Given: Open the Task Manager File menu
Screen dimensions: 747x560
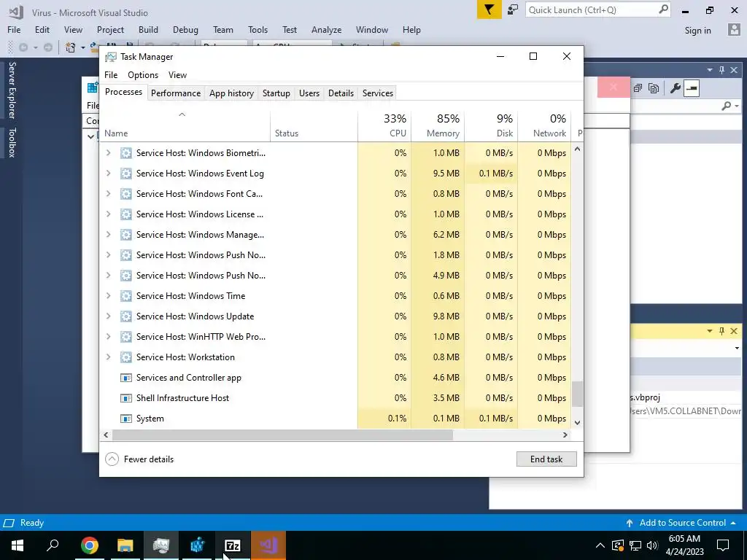Looking at the screenshot, I should (111, 75).
